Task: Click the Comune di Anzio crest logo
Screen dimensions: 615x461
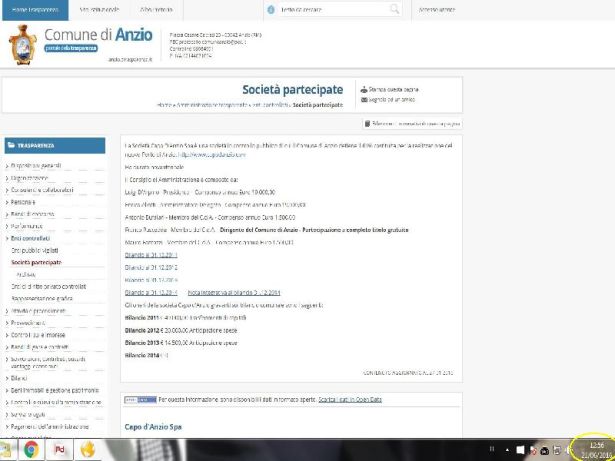Action: [x=22, y=44]
